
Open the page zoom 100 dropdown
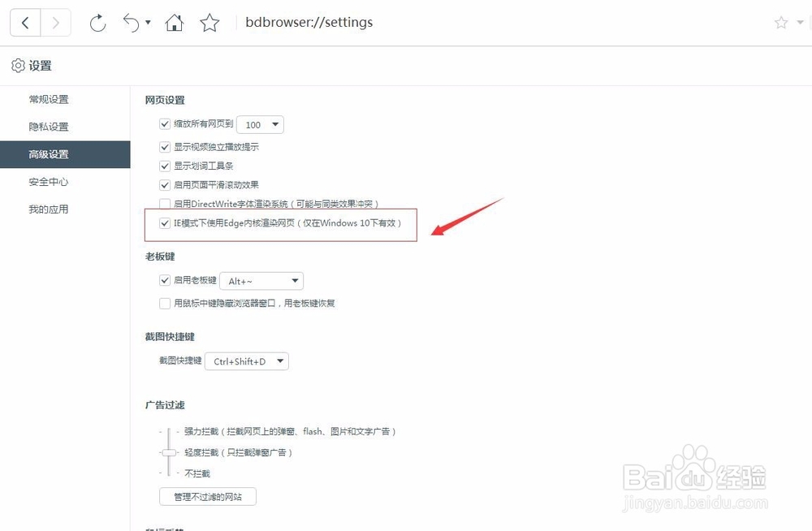click(x=260, y=124)
